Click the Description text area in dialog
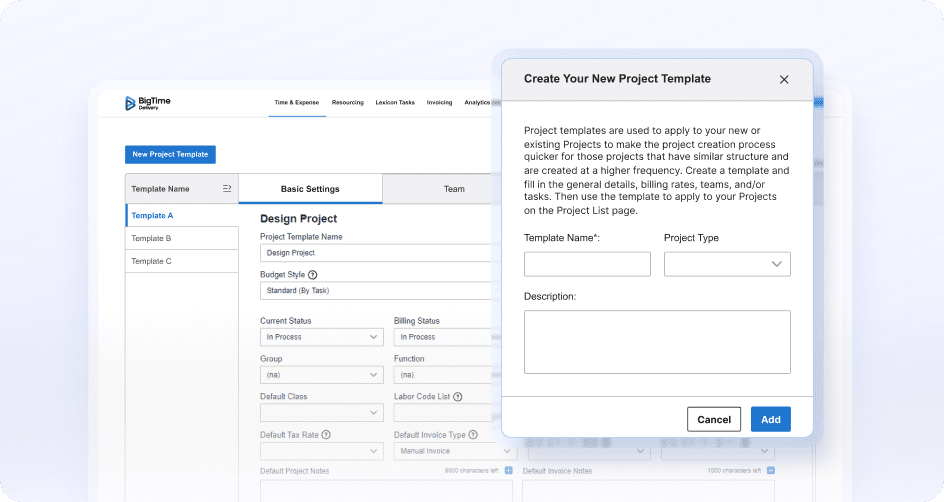Image resolution: width=944 pixels, height=502 pixels. coord(657,342)
